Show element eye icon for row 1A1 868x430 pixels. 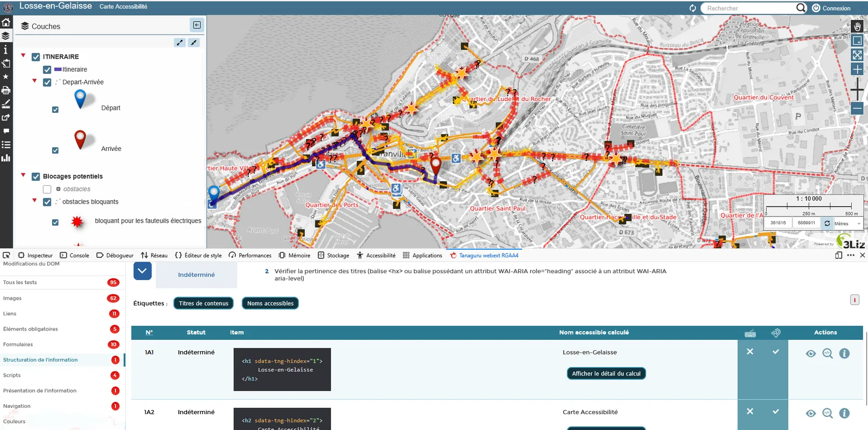point(810,353)
